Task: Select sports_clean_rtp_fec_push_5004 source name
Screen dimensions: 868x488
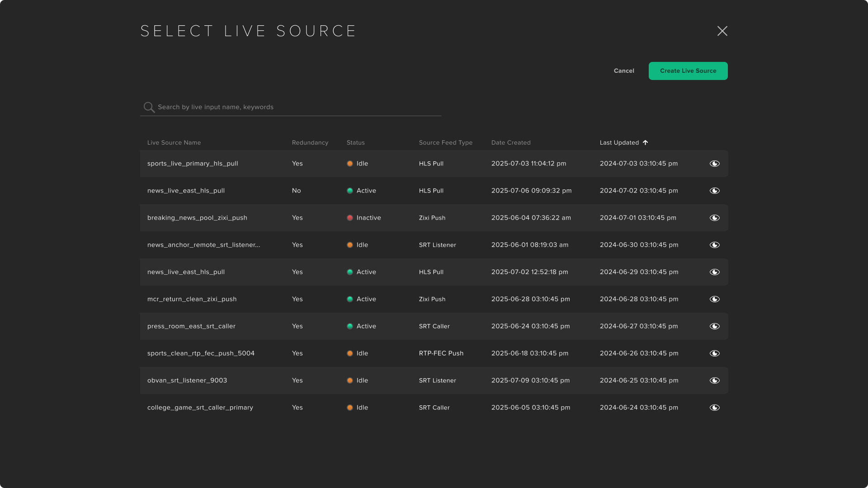Action: [x=201, y=353]
